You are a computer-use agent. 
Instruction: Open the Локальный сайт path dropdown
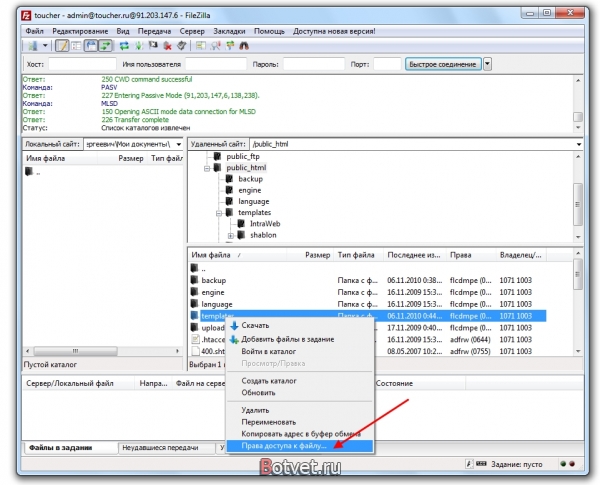pyautogui.click(x=179, y=144)
